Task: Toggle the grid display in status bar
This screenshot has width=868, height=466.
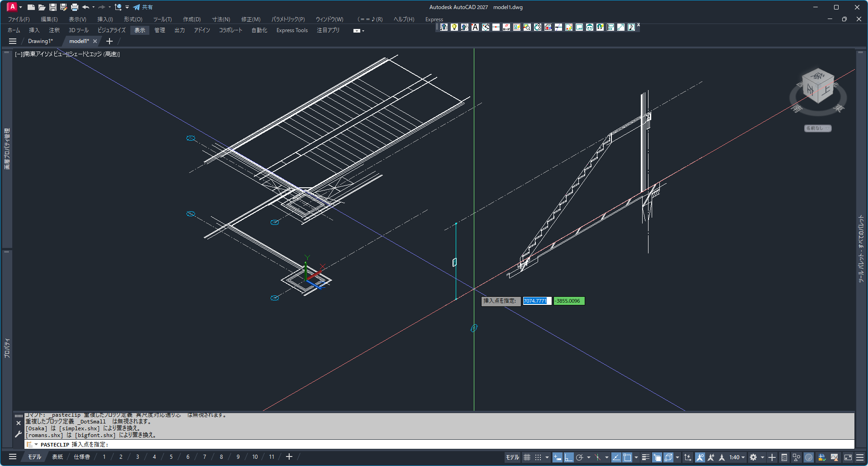Action: [x=527, y=457]
